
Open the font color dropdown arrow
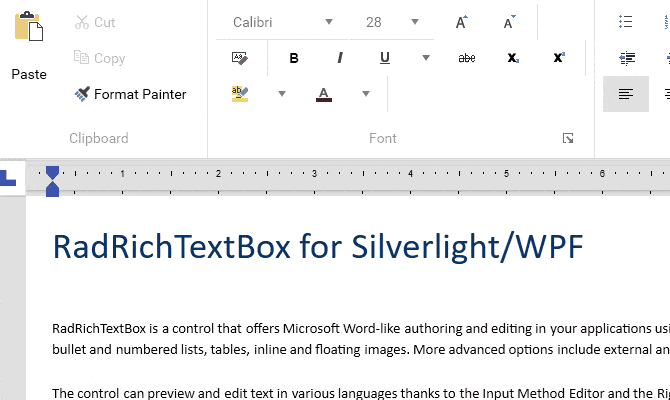[x=366, y=94]
